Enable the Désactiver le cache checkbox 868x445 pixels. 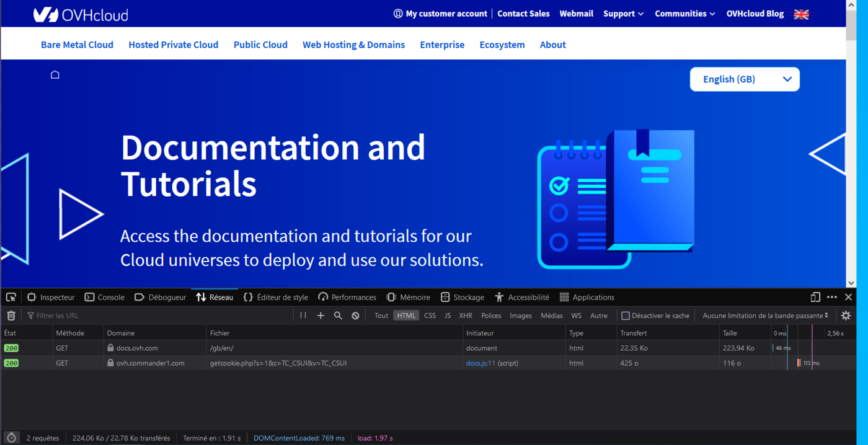point(626,316)
